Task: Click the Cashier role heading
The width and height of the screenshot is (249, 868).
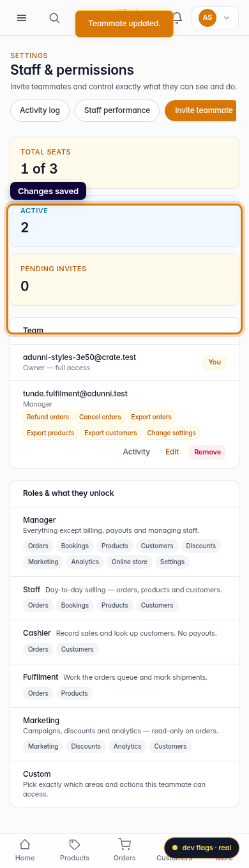Action: click(37, 633)
